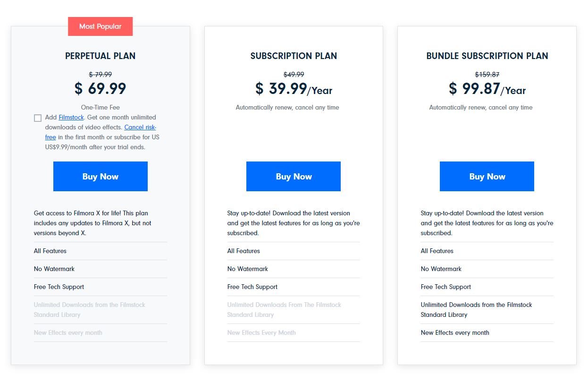Click Buy Now for Bundle Subscription Plan
The image size is (588, 374).
(487, 177)
